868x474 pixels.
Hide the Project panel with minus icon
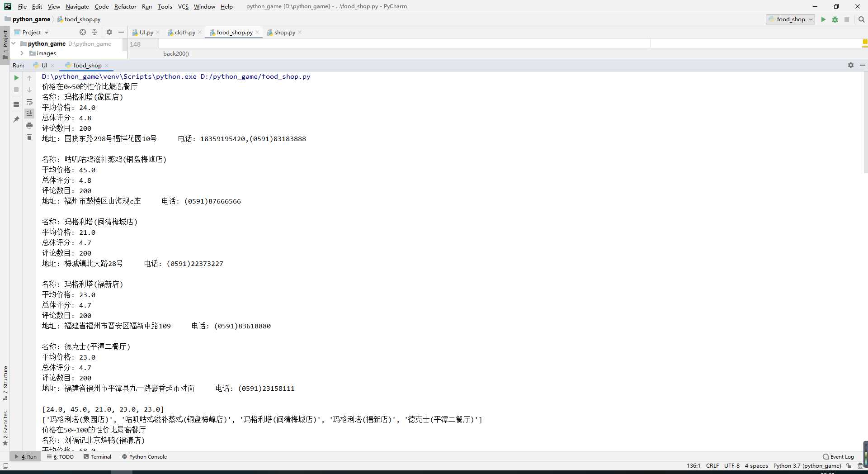pyautogui.click(x=121, y=32)
